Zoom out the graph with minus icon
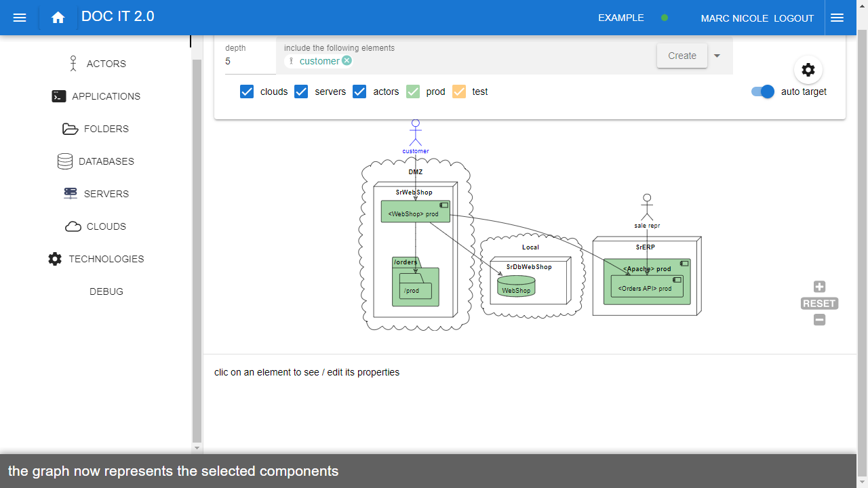 point(819,320)
